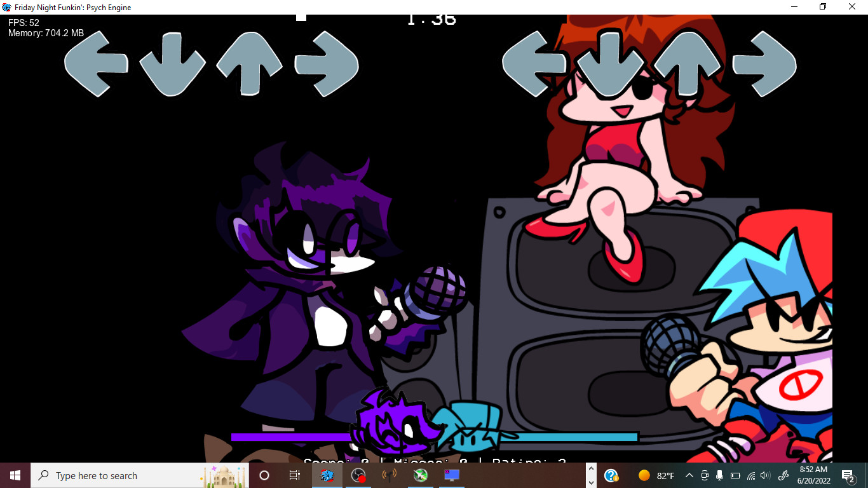
Task: Click the purple opponent health icon
Action: coord(395,423)
